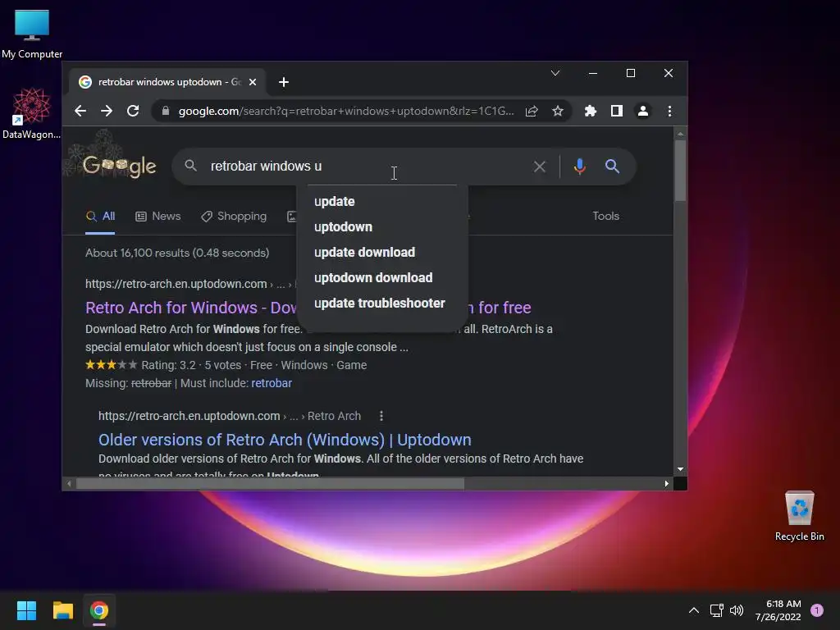The height and width of the screenshot is (630, 840).
Task: Select My Computer desktop icon
Action: [x=32, y=33]
